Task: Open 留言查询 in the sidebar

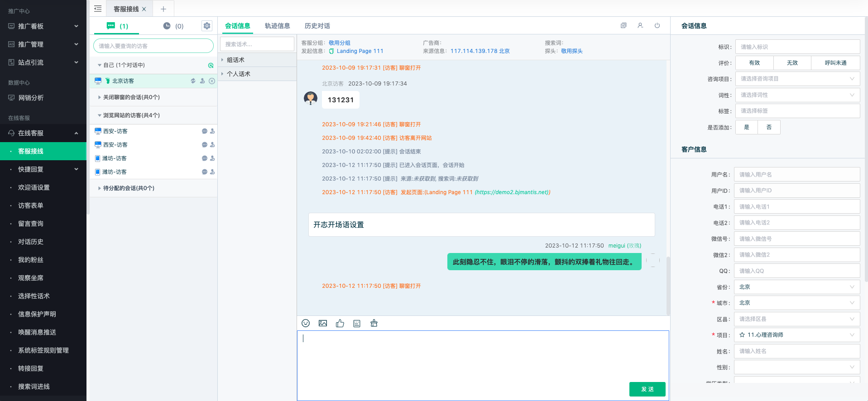Action: click(x=43, y=224)
